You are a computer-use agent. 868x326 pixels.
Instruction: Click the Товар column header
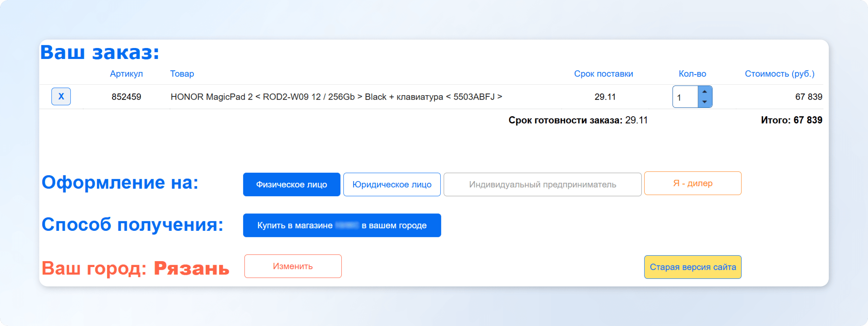tap(182, 73)
